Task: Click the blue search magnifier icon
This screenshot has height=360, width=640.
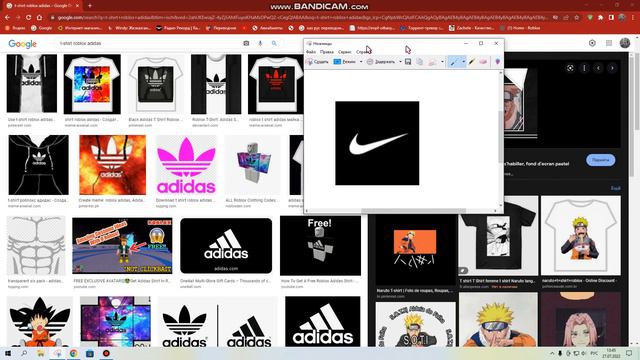Action: (274, 43)
